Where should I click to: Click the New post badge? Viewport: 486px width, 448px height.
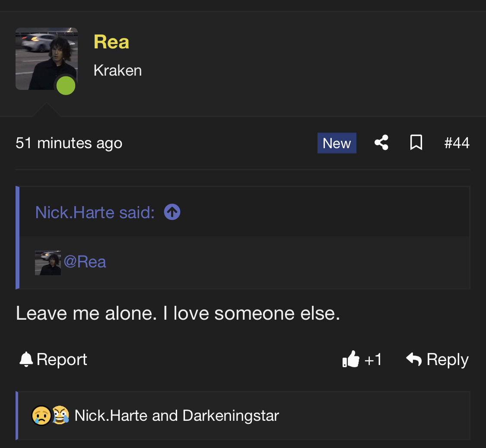coord(337,143)
